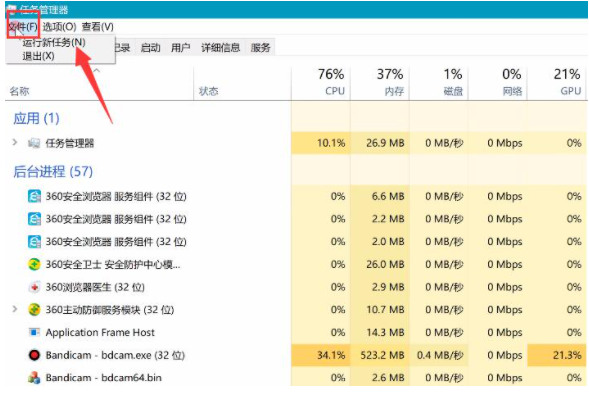Image resolution: width=589 pixels, height=397 pixels.
Task: Click the 360安全卫士 安全防护中心 icon
Action: pyautogui.click(x=34, y=264)
